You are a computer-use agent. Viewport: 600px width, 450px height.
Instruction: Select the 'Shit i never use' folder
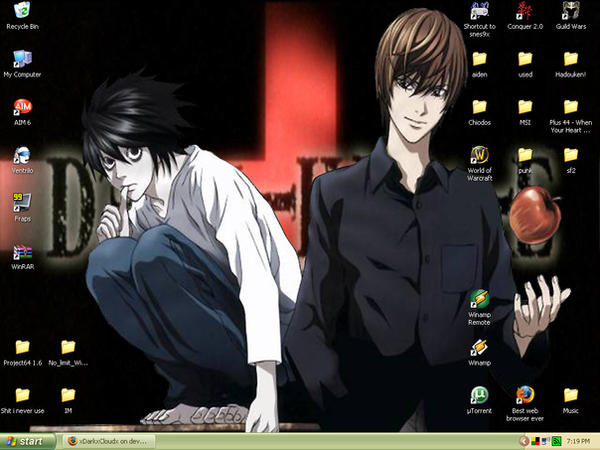[22, 395]
